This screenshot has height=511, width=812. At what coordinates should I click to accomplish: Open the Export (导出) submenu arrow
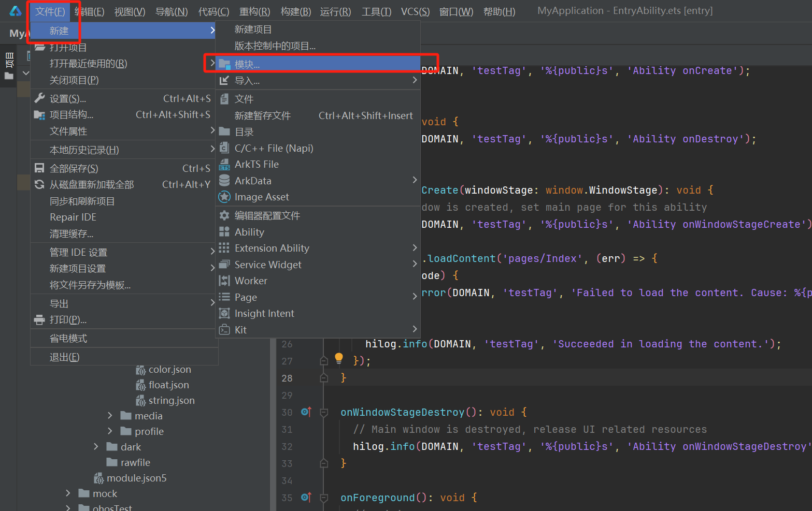[x=212, y=303]
